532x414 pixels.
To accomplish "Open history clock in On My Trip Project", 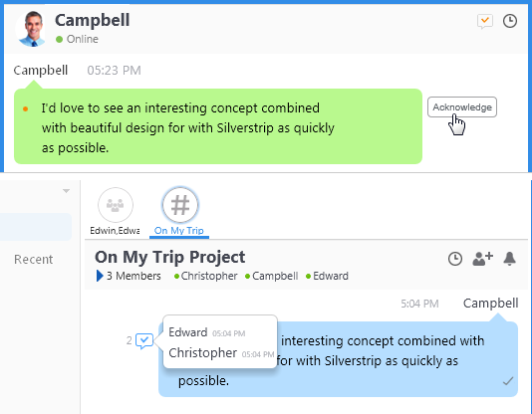I will click(455, 259).
